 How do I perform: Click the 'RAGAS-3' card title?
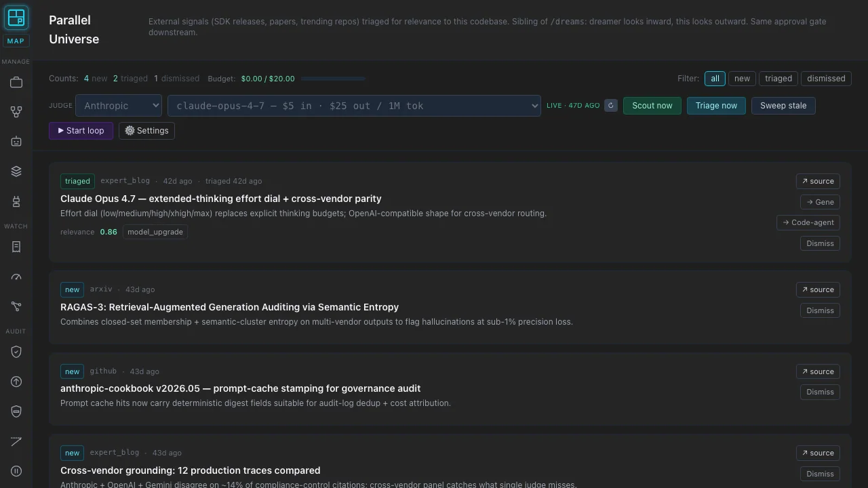coord(229,307)
